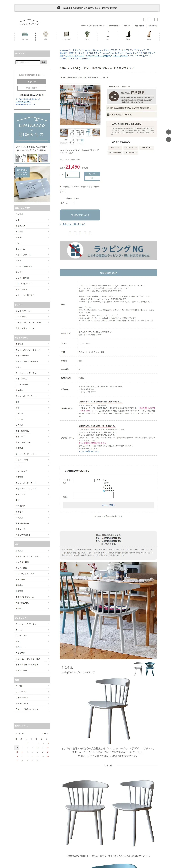
Task: Click the 買い物かごに入れる add to cart button
Action: [x=80, y=215]
